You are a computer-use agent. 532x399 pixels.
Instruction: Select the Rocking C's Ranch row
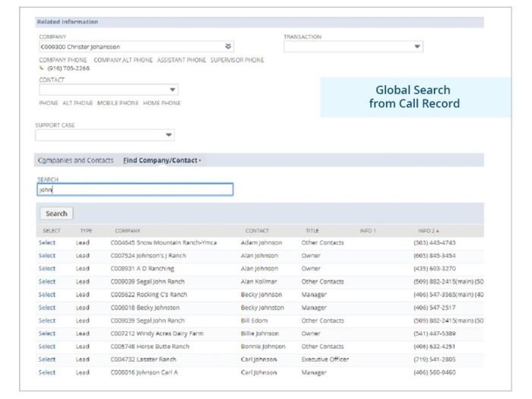pos(47,295)
